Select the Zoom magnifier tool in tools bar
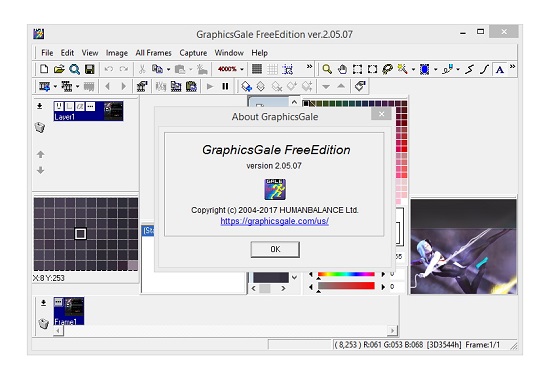The image size is (550, 386). [327, 69]
